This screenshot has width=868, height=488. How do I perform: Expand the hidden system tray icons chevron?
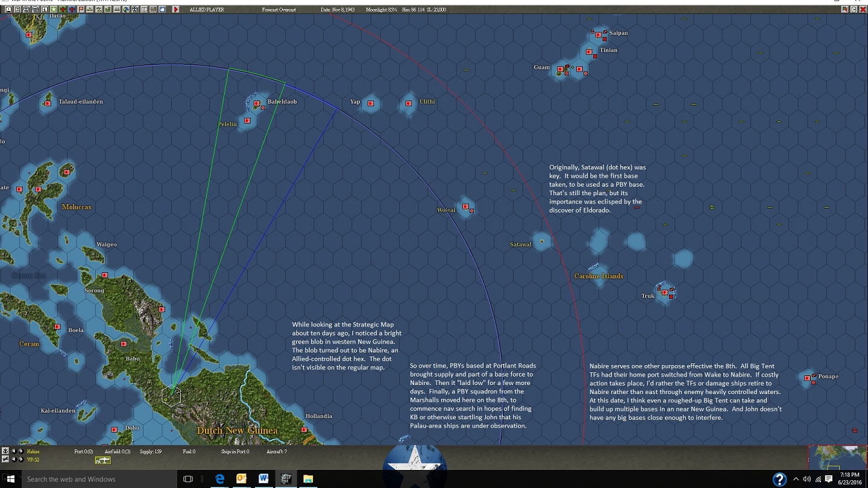(796, 479)
